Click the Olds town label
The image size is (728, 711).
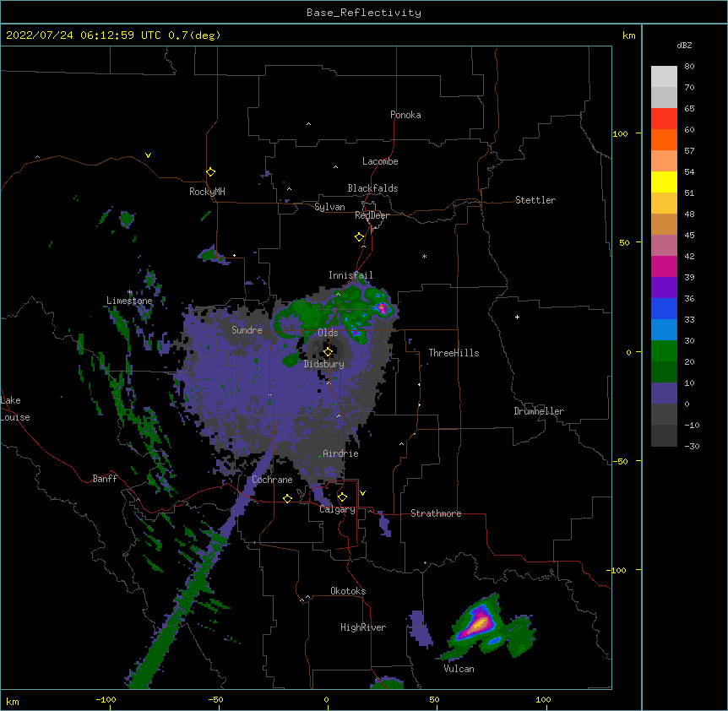tap(328, 333)
